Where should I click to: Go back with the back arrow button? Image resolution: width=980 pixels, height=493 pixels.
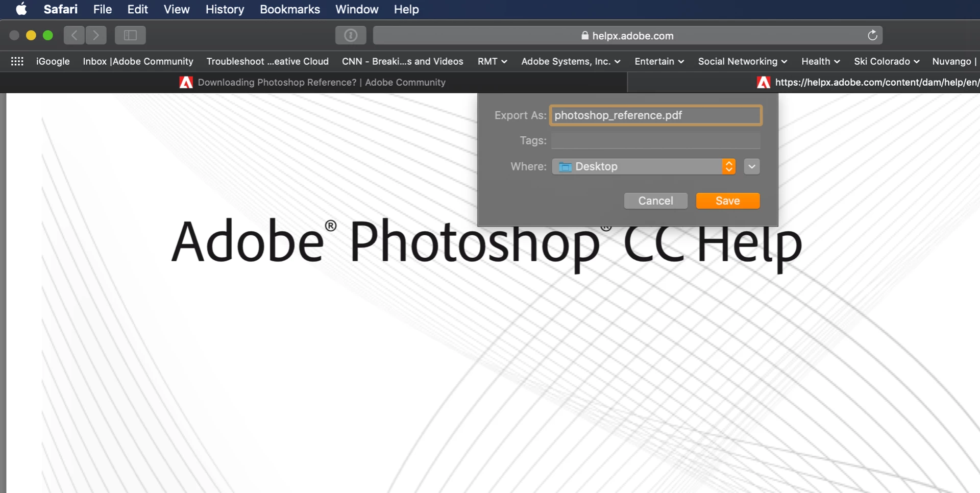point(74,35)
